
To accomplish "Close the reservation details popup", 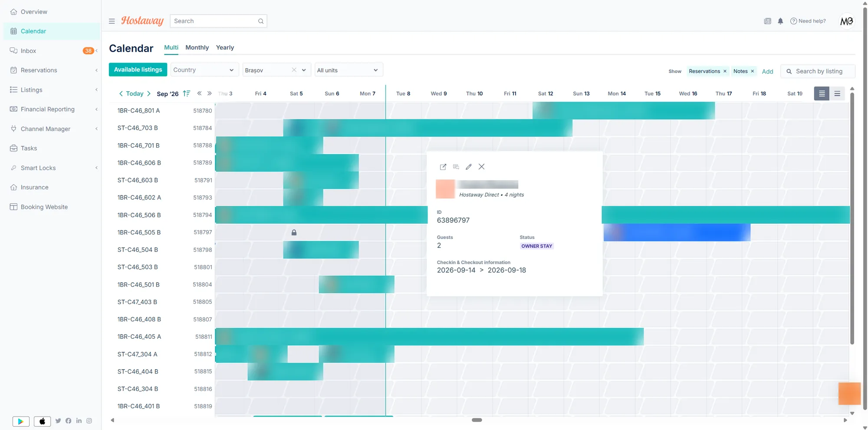I will (481, 167).
